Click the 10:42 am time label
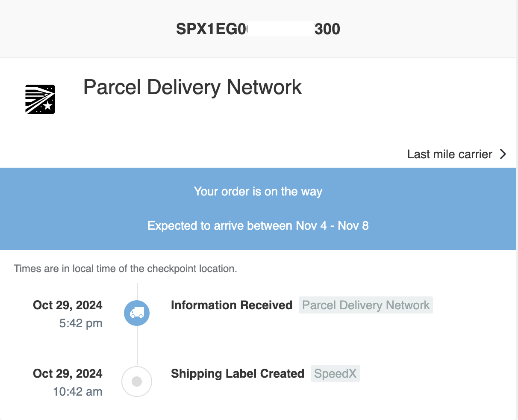The height and width of the screenshot is (420, 518). [77, 392]
